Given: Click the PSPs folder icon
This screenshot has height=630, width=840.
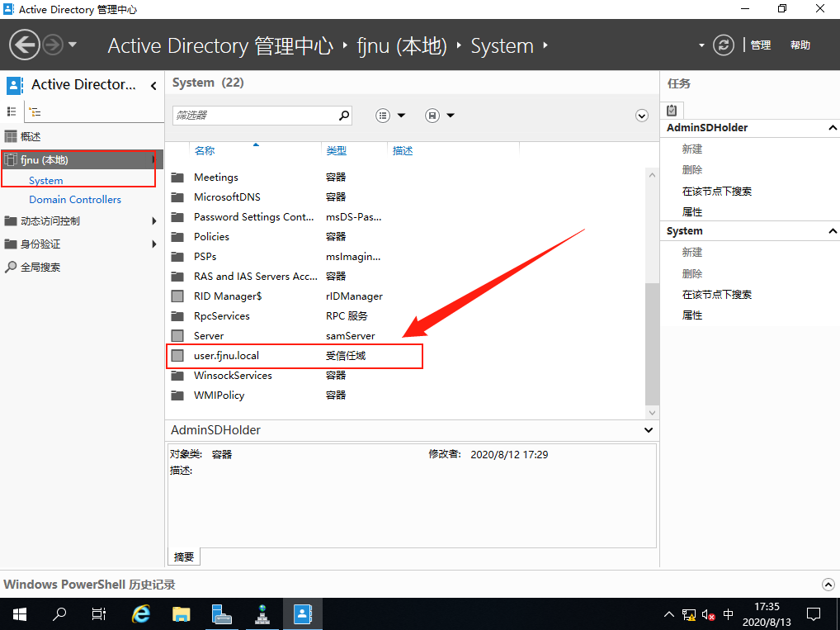Looking at the screenshot, I should tap(177, 256).
